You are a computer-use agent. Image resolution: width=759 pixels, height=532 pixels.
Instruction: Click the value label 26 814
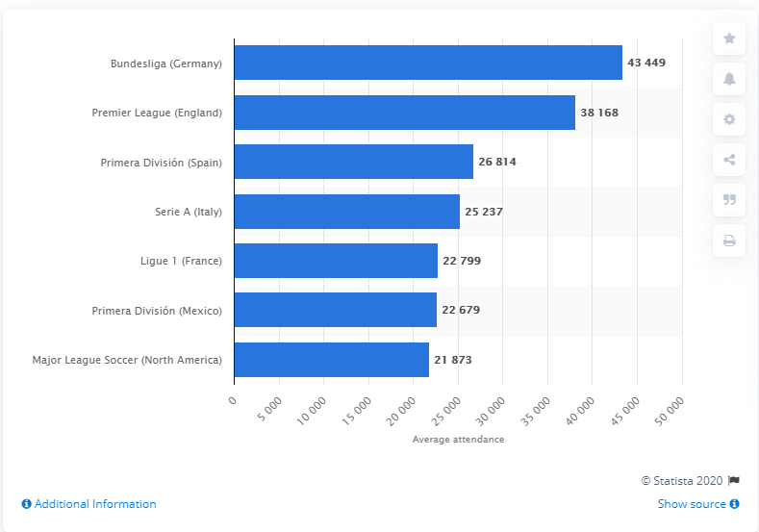click(x=497, y=162)
